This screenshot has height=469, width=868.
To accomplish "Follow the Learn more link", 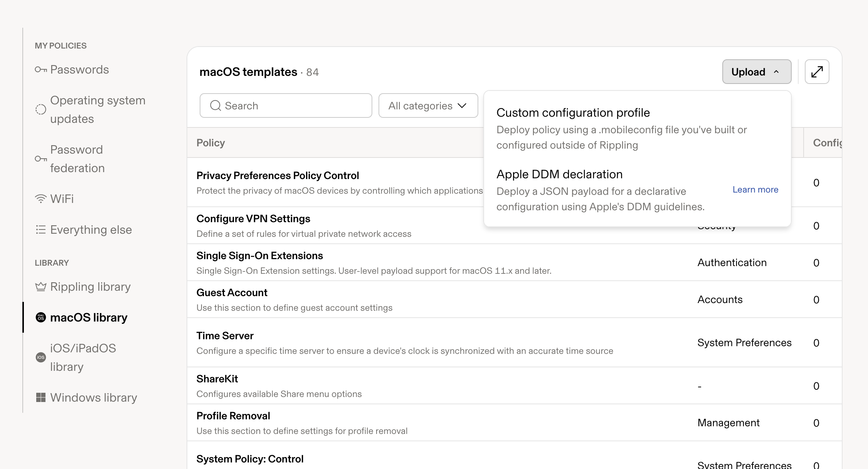I will click(x=755, y=190).
